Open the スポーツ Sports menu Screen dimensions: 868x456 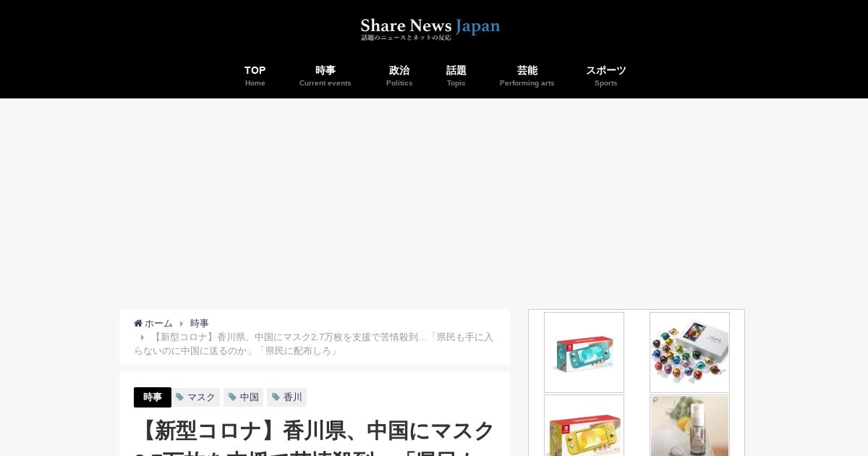click(x=606, y=76)
